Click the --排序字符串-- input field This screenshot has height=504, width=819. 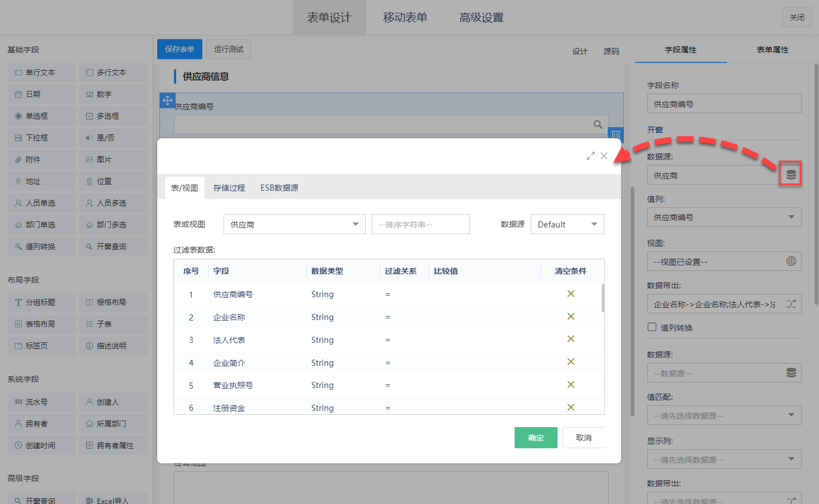click(421, 224)
